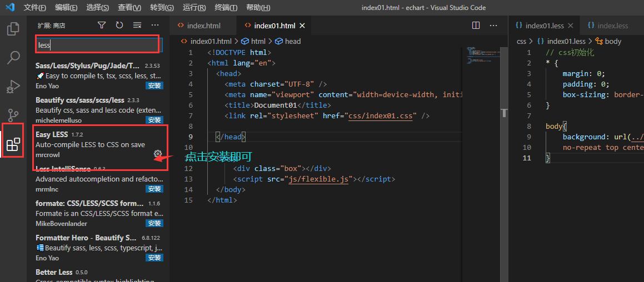Switch to the index.html tab

(203, 26)
